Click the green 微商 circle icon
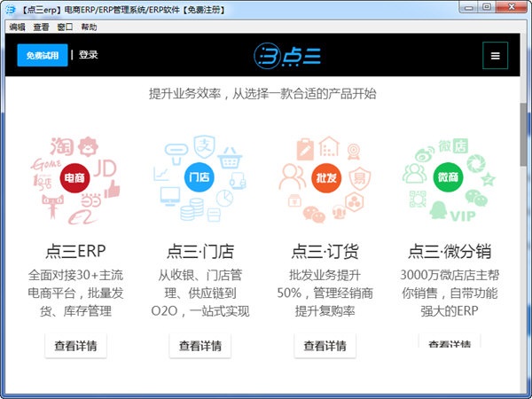This screenshot has width=532, height=399. pyautogui.click(x=448, y=177)
